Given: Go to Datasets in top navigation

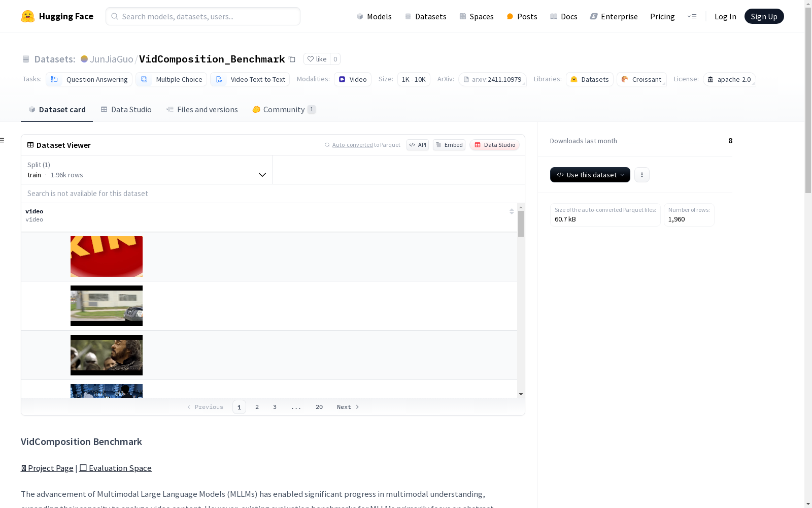Looking at the screenshot, I should click(x=425, y=16).
